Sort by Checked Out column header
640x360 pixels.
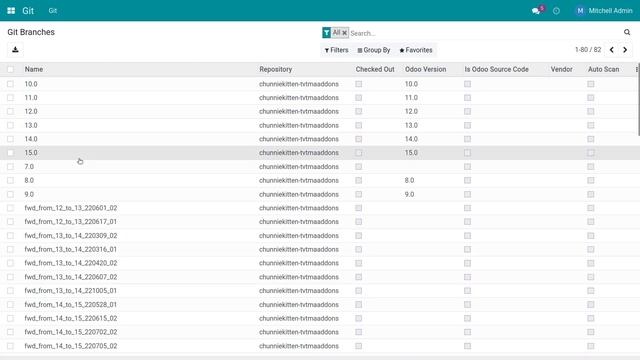[375, 69]
